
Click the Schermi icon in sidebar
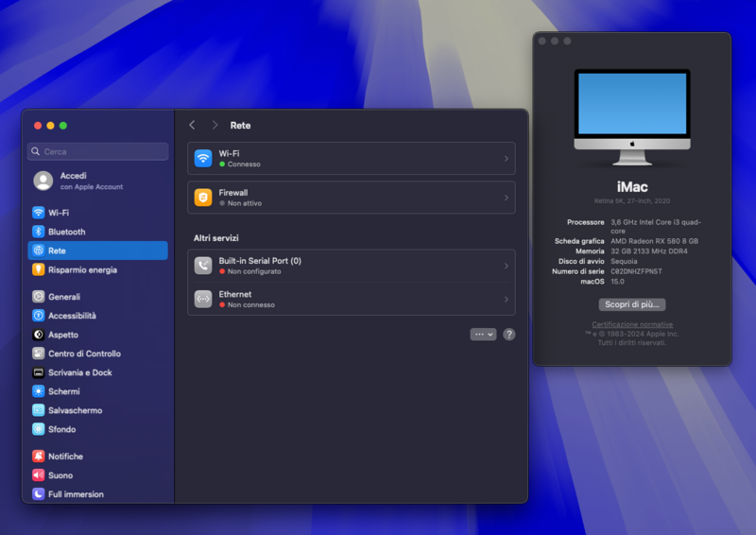(x=38, y=391)
